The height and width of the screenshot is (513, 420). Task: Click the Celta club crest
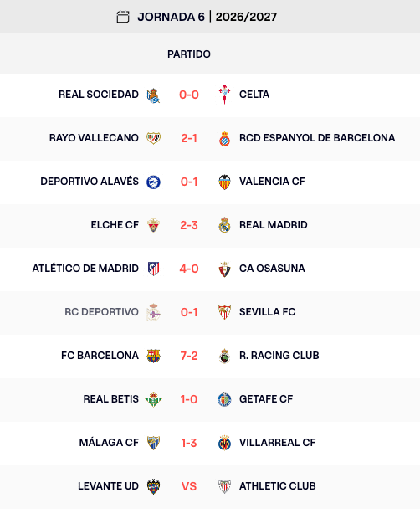(x=224, y=95)
